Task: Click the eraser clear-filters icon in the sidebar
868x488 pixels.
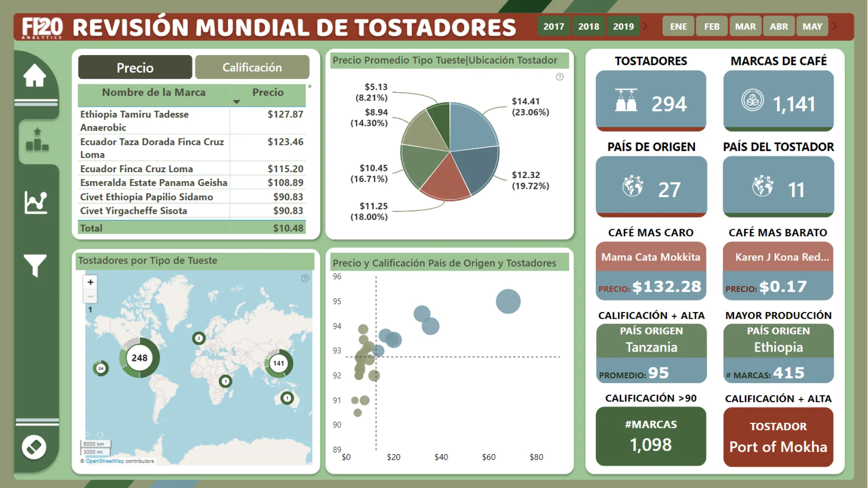Action: click(x=34, y=447)
